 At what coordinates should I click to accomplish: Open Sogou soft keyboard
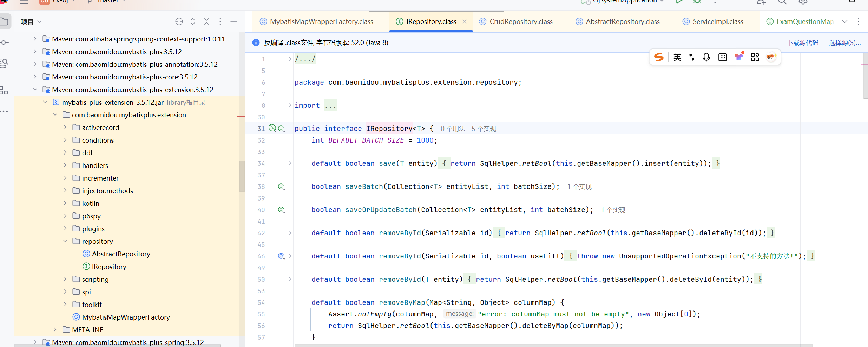pyautogui.click(x=723, y=57)
